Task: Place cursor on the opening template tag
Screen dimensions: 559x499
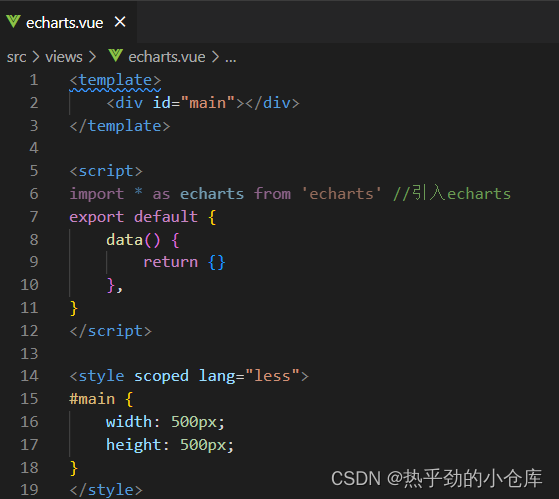Action: (x=116, y=81)
